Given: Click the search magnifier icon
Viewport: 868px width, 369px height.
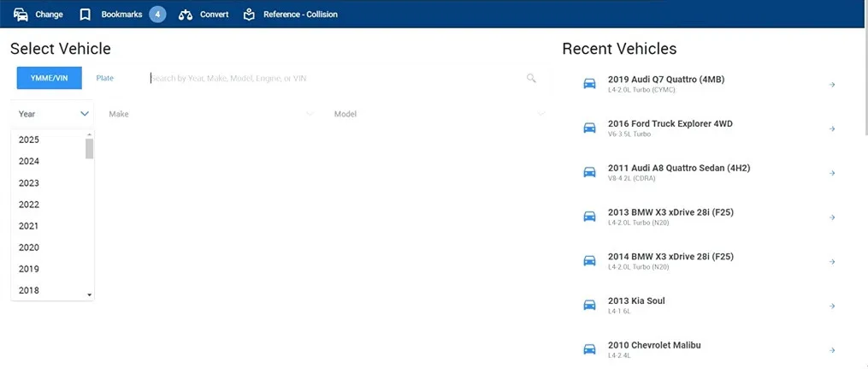Looking at the screenshot, I should (x=531, y=78).
